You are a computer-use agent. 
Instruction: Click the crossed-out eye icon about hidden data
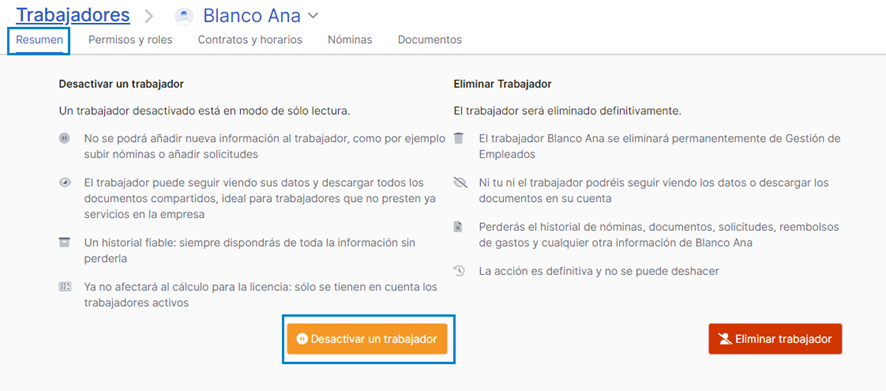pyautogui.click(x=459, y=183)
